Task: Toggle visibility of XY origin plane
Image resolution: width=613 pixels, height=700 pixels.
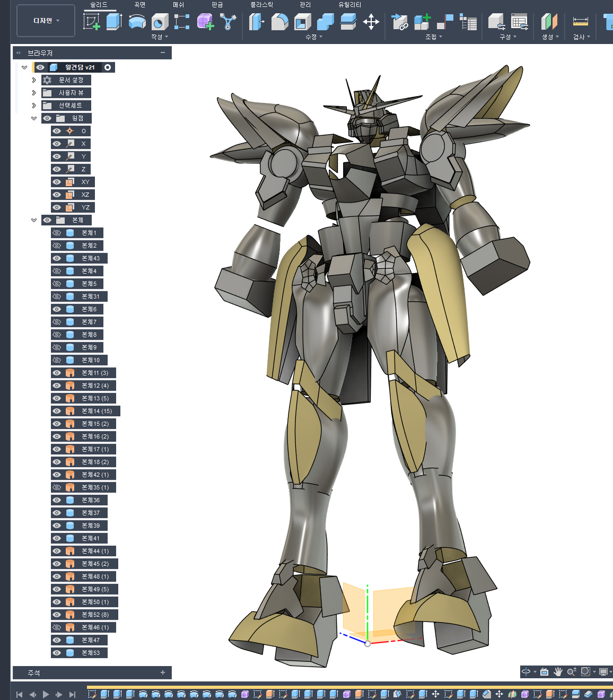Action: (x=57, y=182)
